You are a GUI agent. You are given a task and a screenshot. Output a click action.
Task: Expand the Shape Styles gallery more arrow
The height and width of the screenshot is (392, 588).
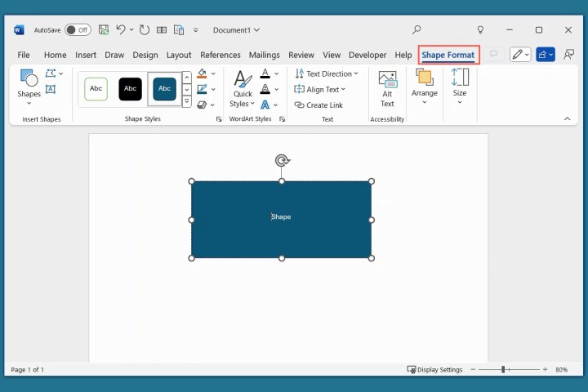[x=186, y=102]
